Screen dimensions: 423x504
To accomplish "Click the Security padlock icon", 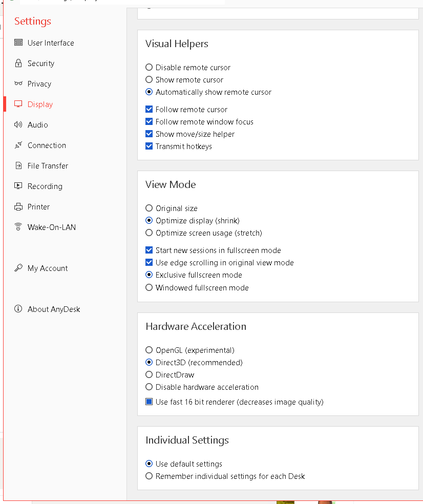I will [18, 63].
